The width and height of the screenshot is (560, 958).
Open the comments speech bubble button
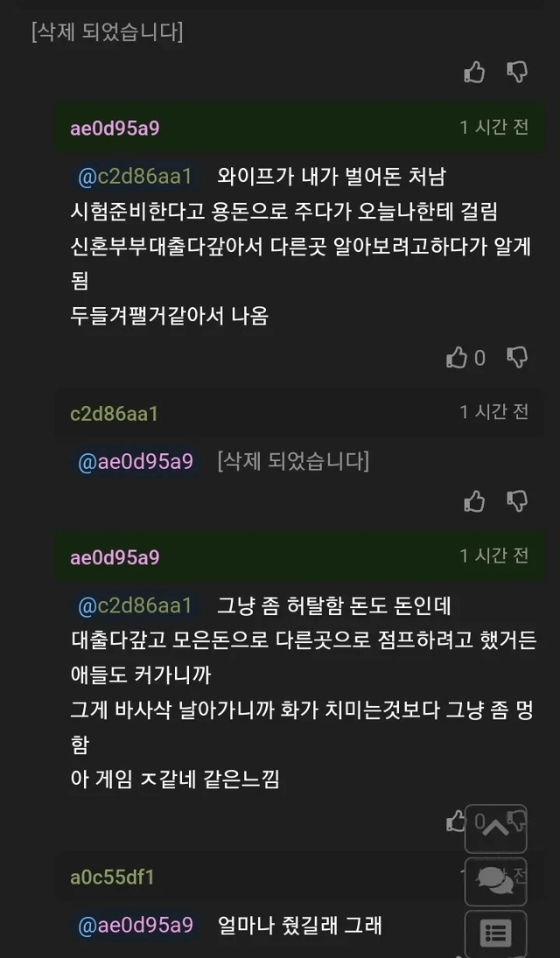point(495,881)
